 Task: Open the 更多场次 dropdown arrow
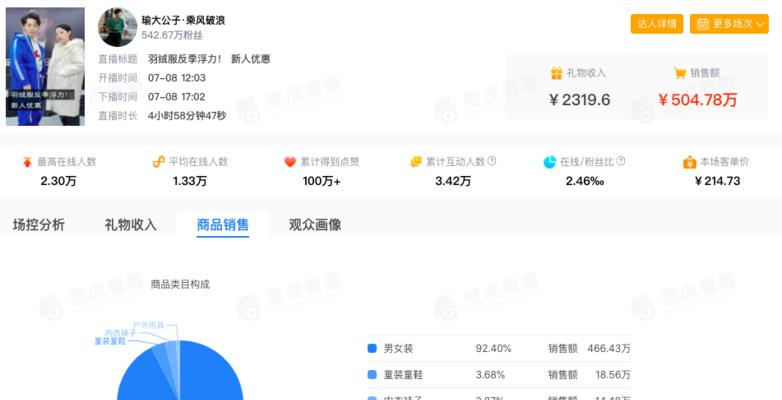760,24
